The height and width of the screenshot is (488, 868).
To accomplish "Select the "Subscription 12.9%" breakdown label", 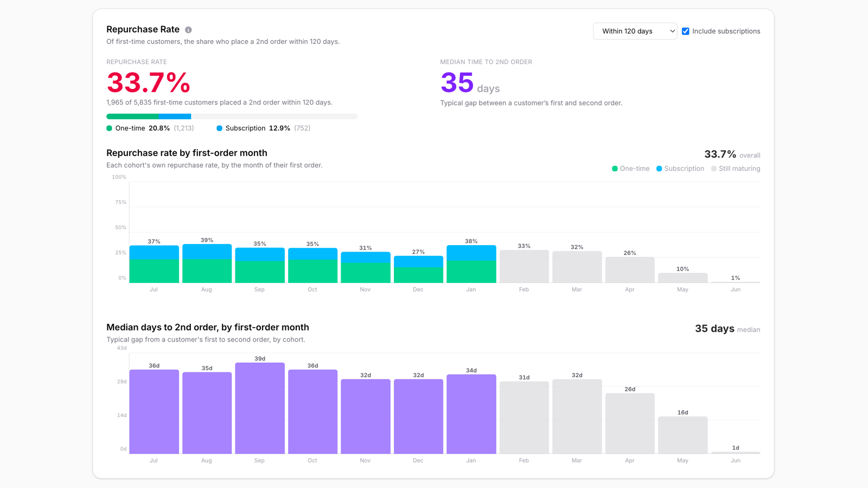I will tap(263, 129).
